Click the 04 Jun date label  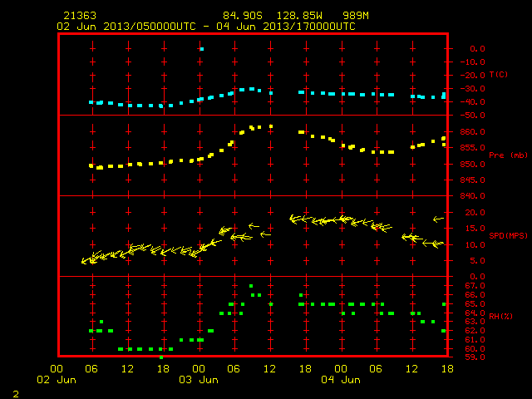click(341, 380)
